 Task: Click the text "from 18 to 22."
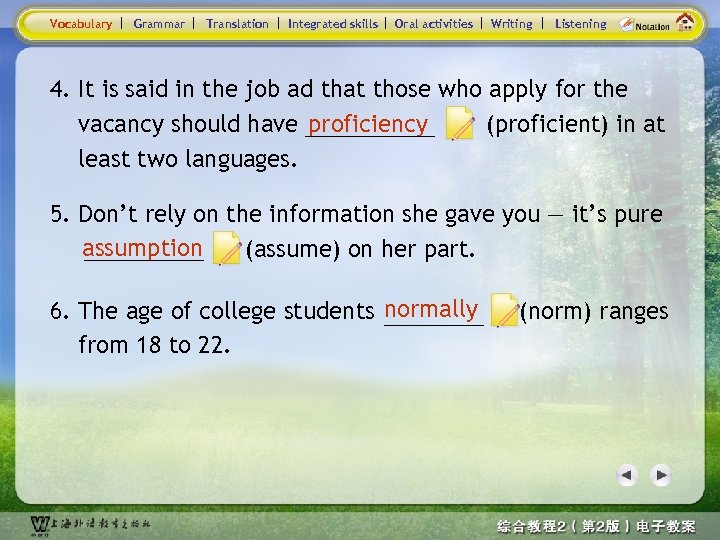tap(154, 344)
